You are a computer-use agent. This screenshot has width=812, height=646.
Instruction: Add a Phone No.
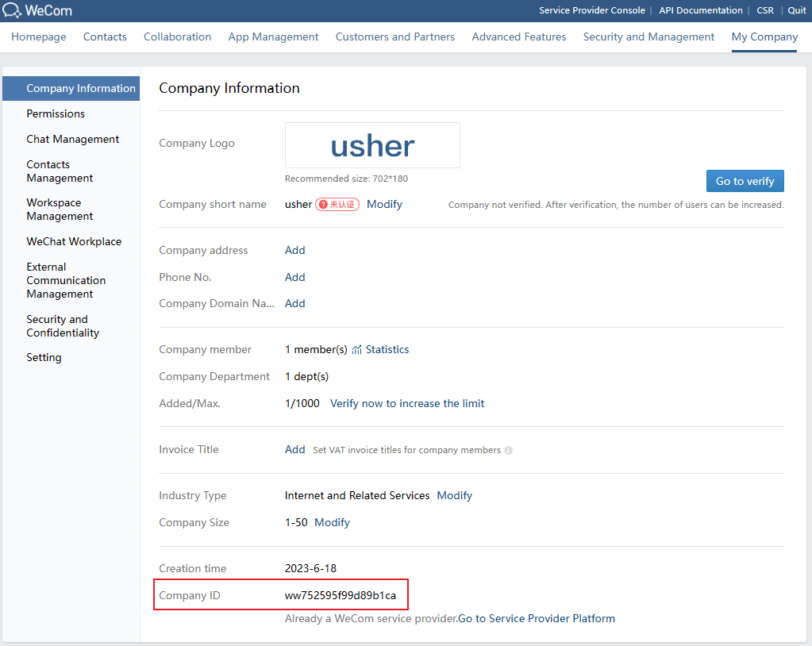coord(294,278)
